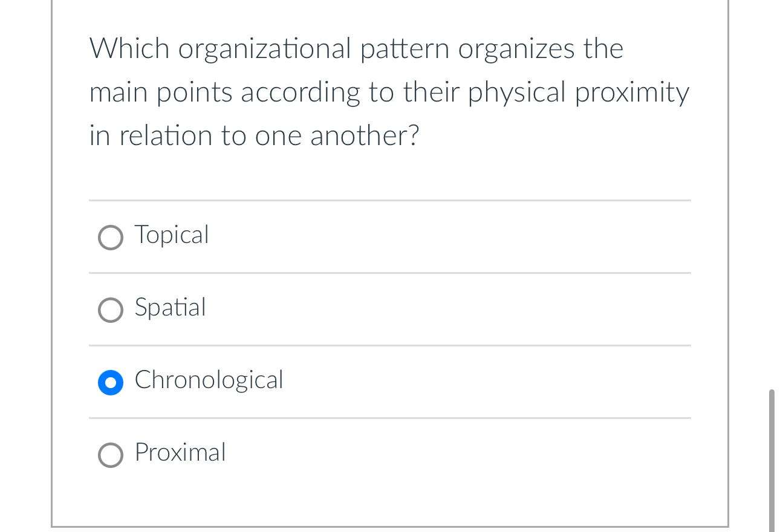
Task: Click the divider below the question
Action: coord(390,201)
